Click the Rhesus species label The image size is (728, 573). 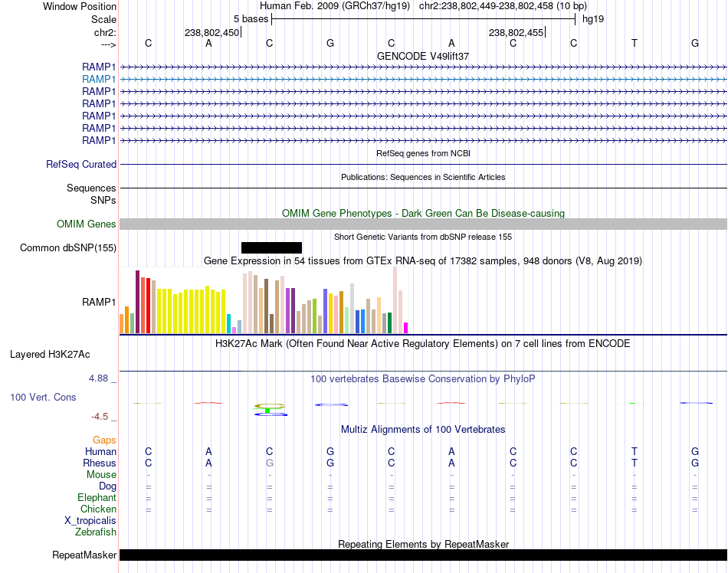point(100,463)
